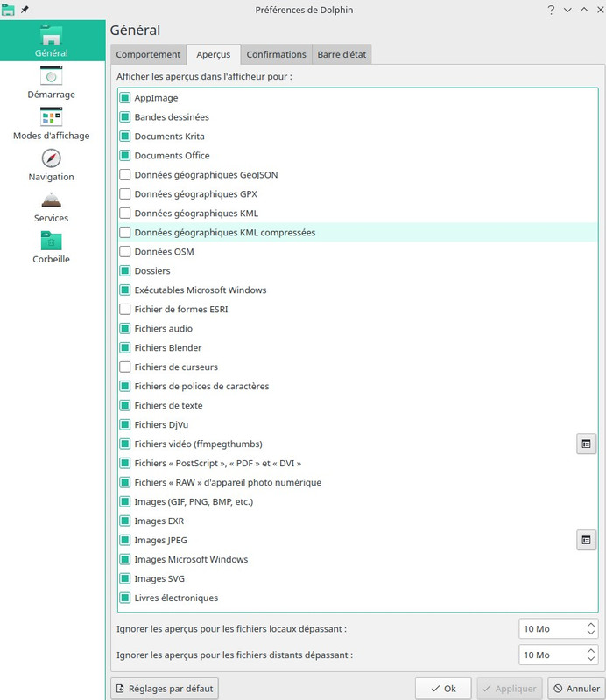Disable Images SVG previews

tap(125, 578)
